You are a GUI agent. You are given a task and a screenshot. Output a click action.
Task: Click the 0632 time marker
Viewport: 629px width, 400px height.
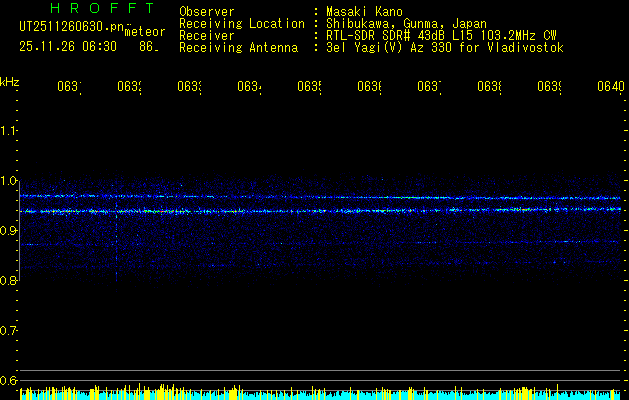pos(129,86)
